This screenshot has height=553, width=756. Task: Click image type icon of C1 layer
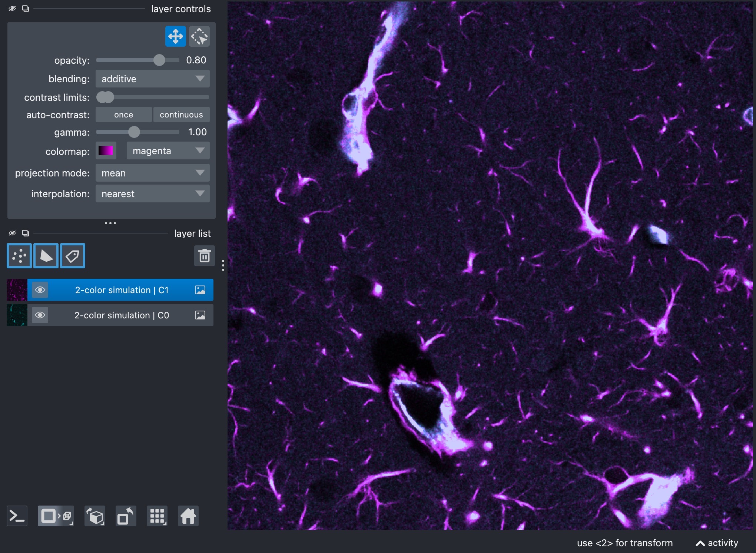[x=200, y=290]
